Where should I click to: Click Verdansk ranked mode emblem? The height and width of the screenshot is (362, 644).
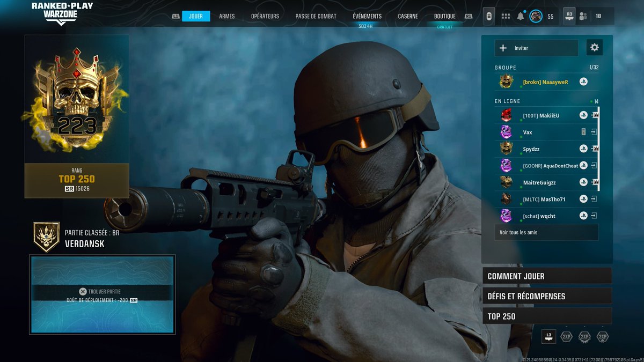tap(47, 237)
